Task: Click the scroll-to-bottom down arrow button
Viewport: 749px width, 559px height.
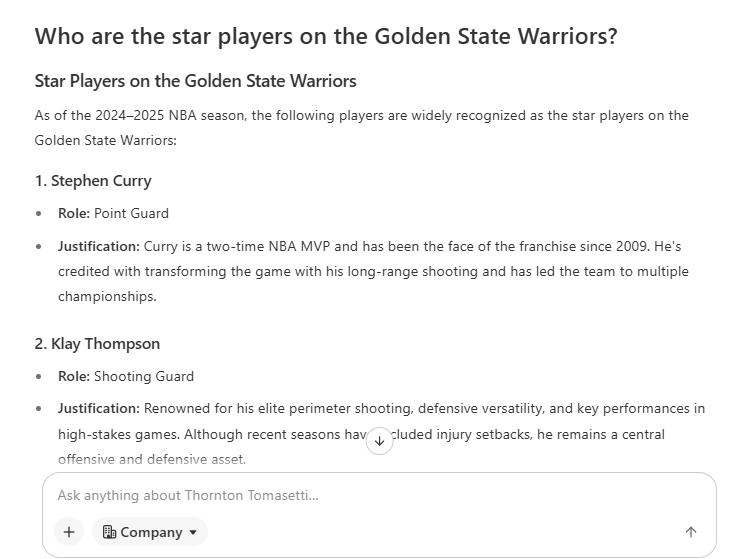Action: [x=379, y=441]
